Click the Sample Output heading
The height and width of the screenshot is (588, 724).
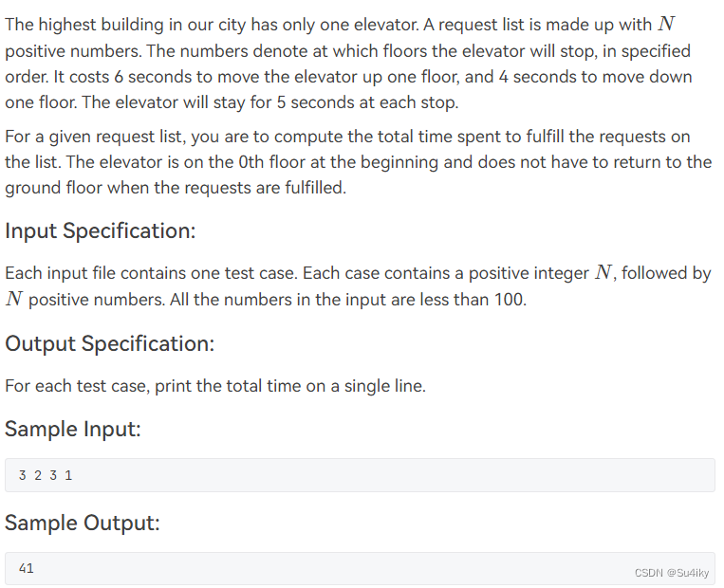[83, 523]
